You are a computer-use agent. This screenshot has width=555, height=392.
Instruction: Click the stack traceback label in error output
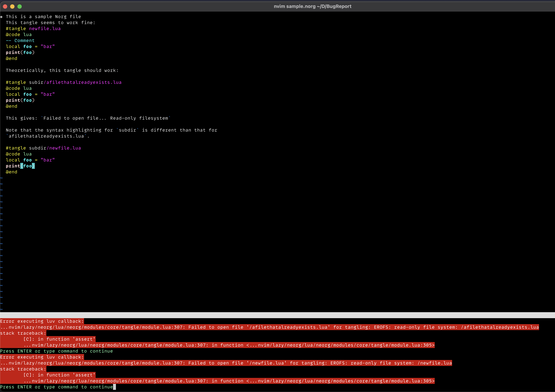click(x=23, y=333)
